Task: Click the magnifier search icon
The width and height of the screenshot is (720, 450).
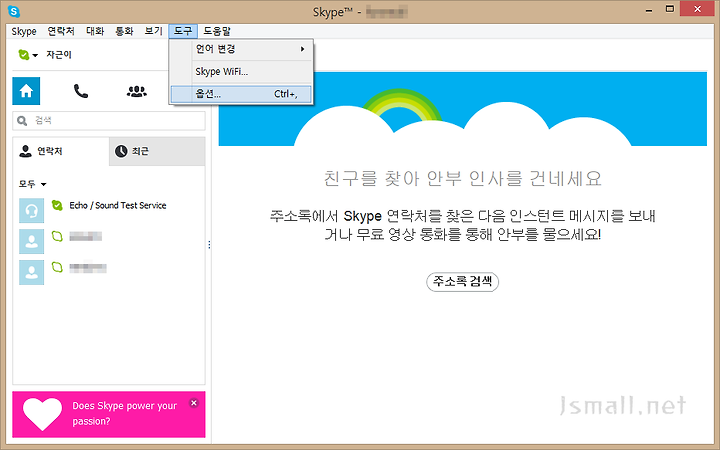Action: pos(22,121)
